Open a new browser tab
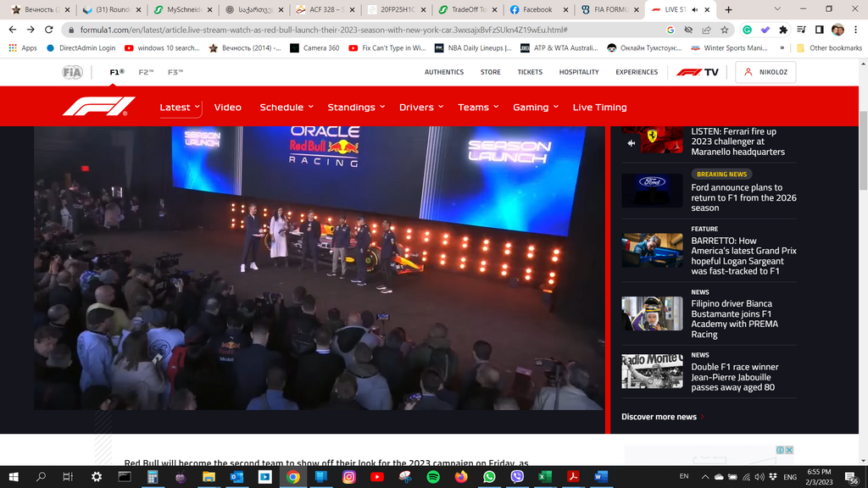The image size is (868, 488). pos(728,9)
